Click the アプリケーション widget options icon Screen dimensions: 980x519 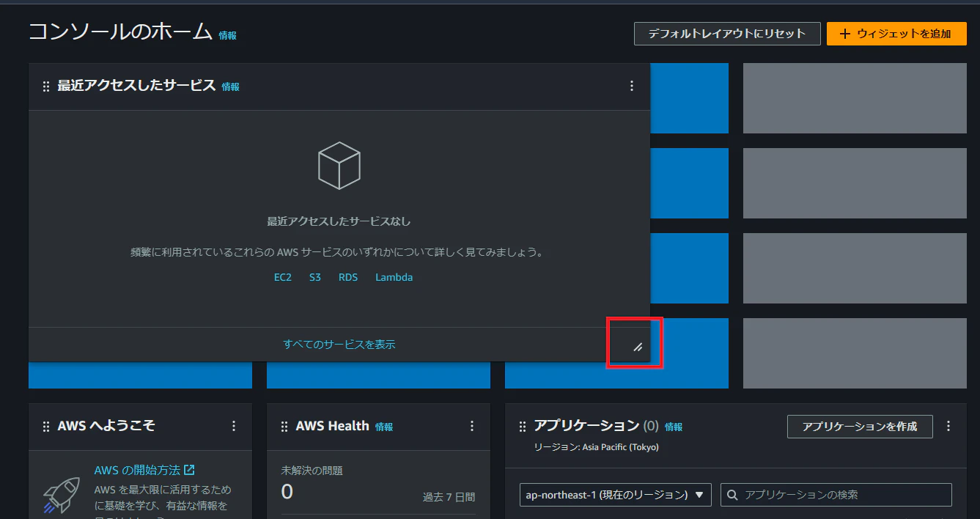click(x=948, y=426)
